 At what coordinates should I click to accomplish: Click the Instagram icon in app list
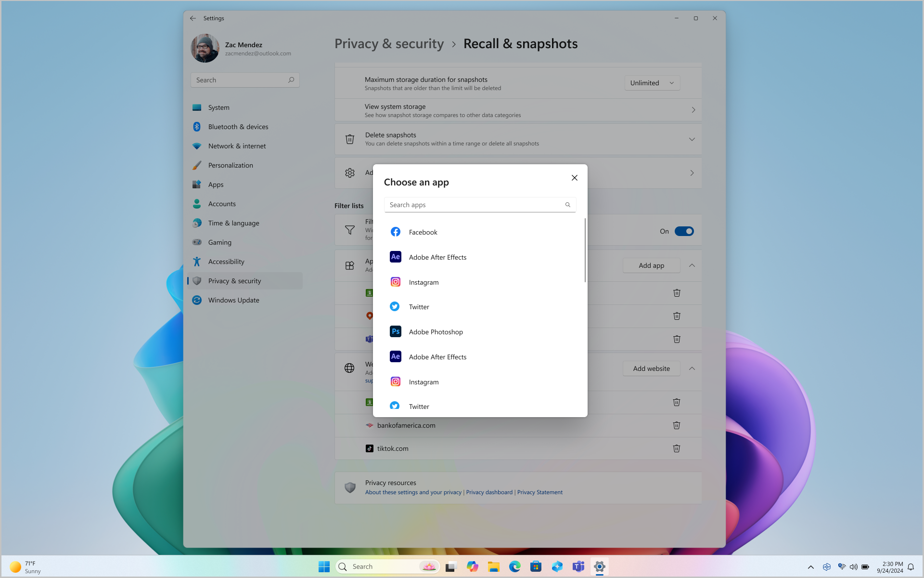point(395,282)
